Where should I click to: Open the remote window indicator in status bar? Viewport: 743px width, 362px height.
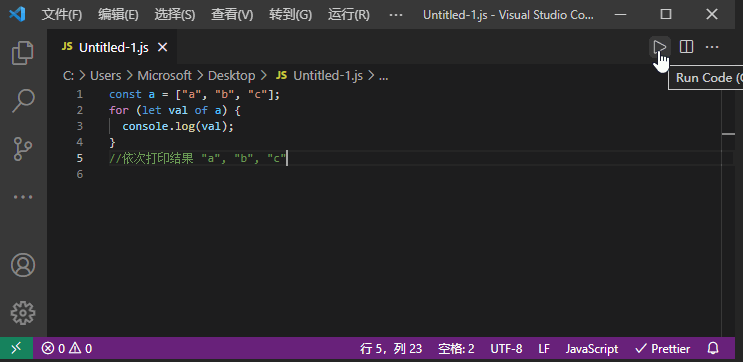pos(16,349)
